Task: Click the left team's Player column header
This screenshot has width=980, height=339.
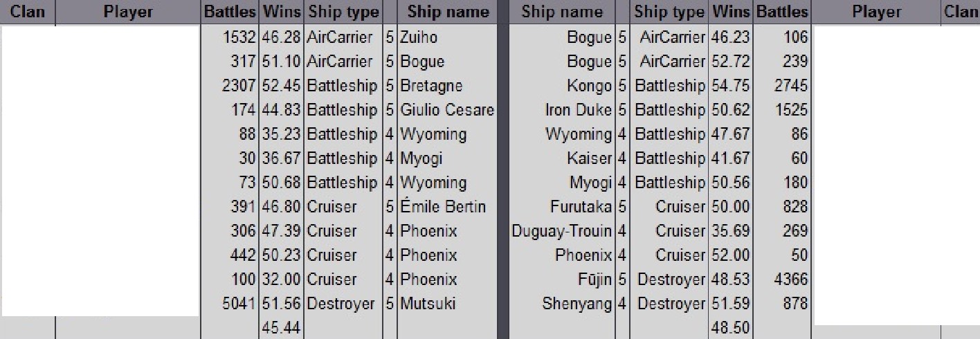Action: point(128,12)
